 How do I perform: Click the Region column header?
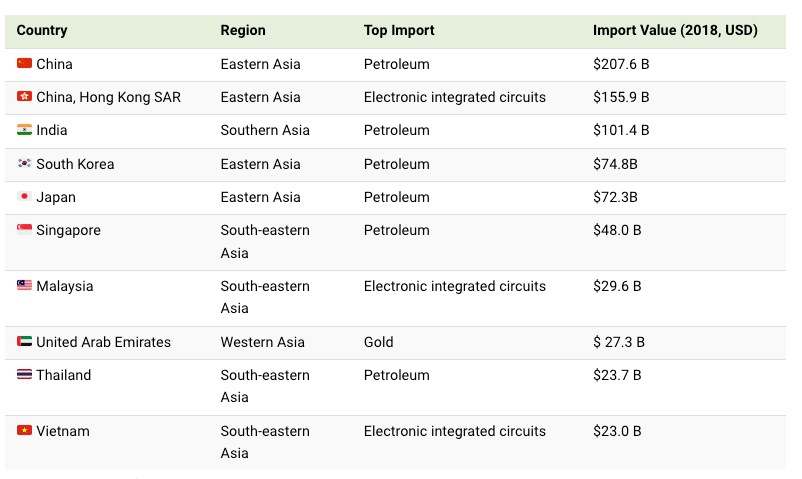point(243,30)
